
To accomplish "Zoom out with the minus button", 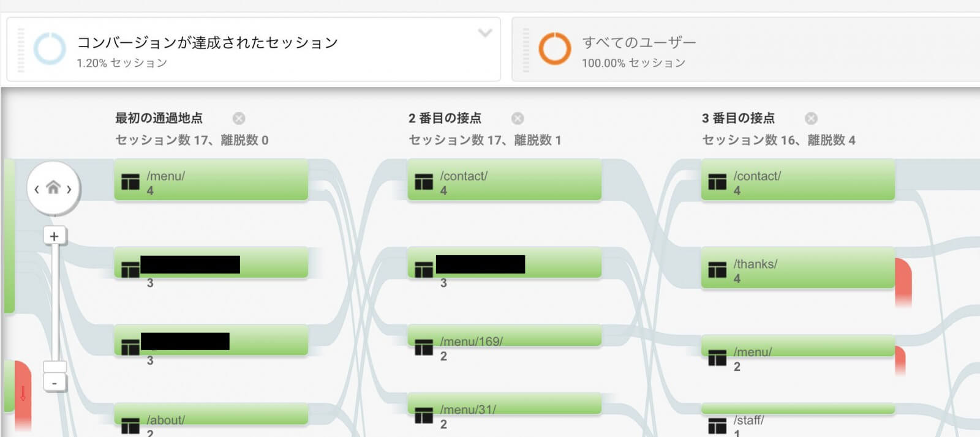I will pyautogui.click(x=55, y=383).
